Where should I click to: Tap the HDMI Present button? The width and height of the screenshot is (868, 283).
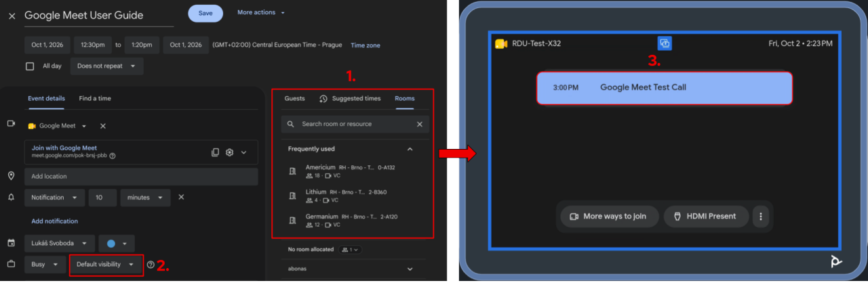point(707,217)
